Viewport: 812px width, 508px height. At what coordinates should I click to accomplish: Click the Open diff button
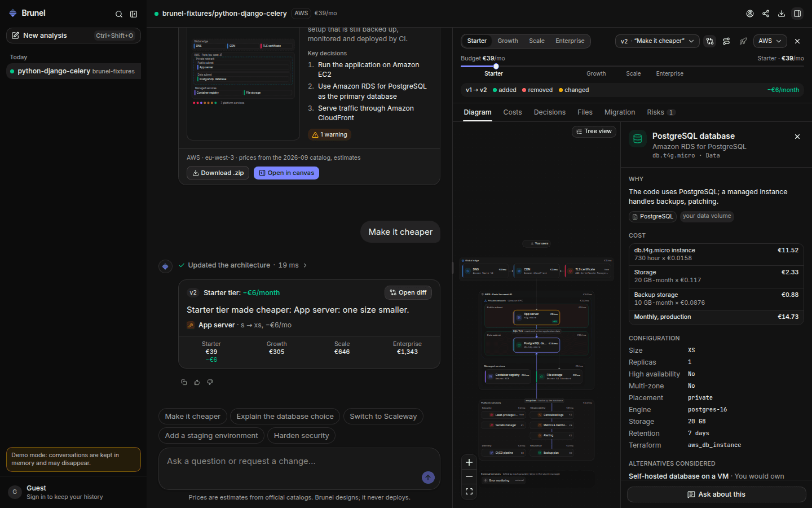click(x=408, y=293)
